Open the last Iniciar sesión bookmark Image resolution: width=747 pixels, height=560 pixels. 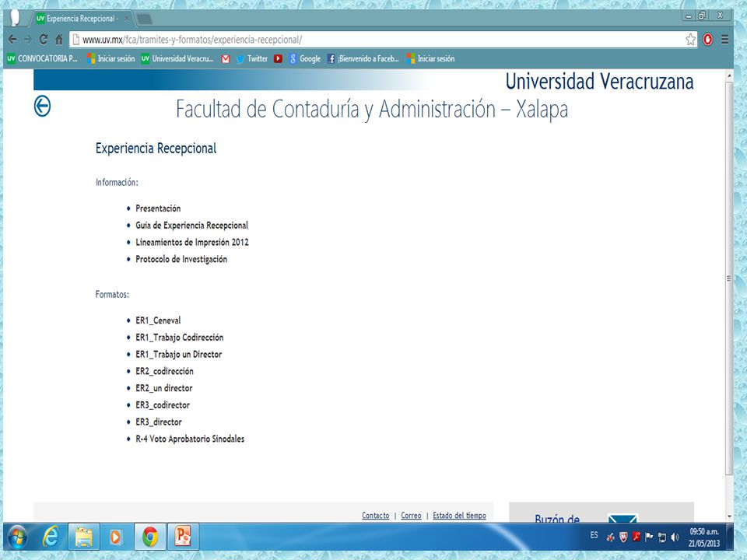pyautogui.click(x=430, y=58)
